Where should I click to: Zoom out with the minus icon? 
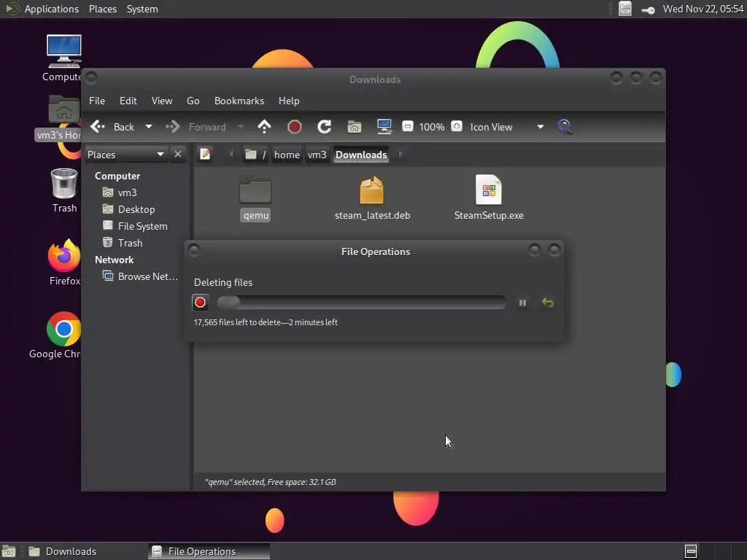point(407,126)
